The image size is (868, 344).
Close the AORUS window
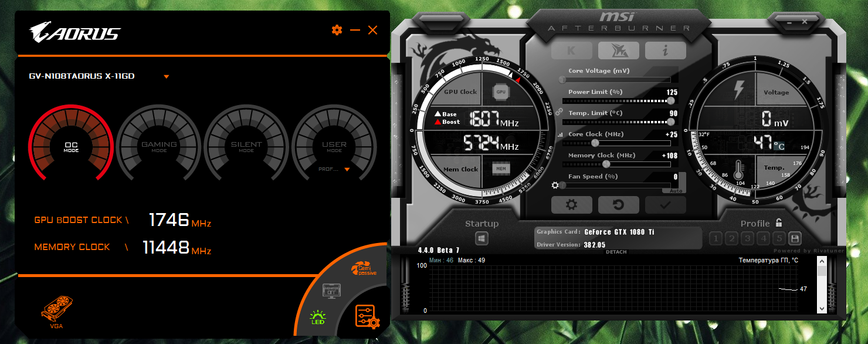coord(373,30)
